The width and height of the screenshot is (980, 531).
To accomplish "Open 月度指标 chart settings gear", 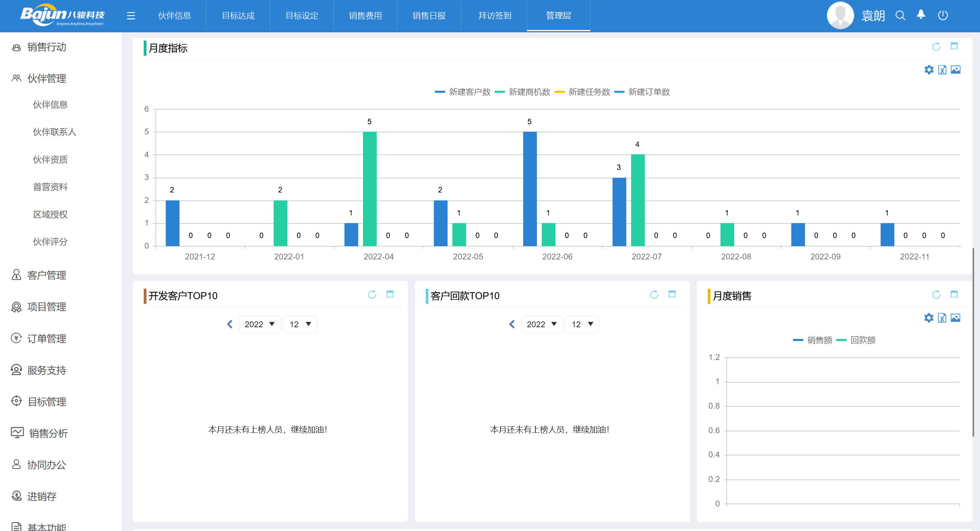I will click(x=929, y=70).
